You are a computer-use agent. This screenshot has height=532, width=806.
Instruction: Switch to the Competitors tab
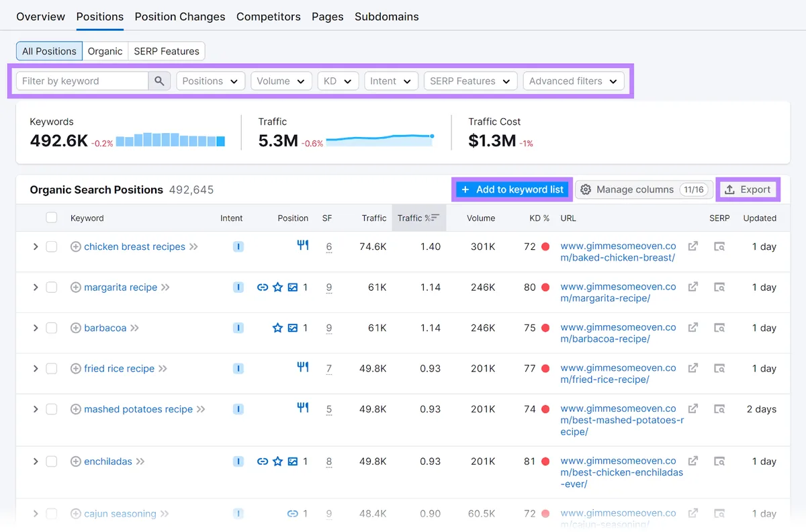[x=269, y=17]
